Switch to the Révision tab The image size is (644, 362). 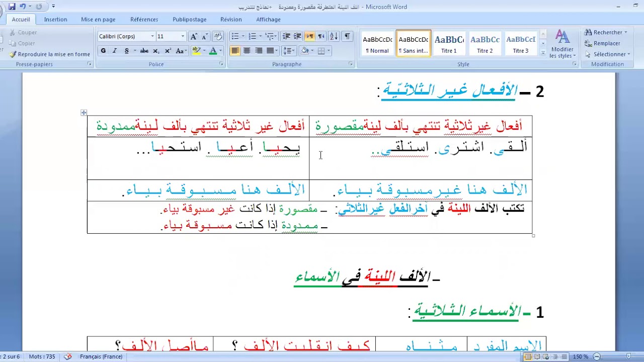tap(231, 20)
